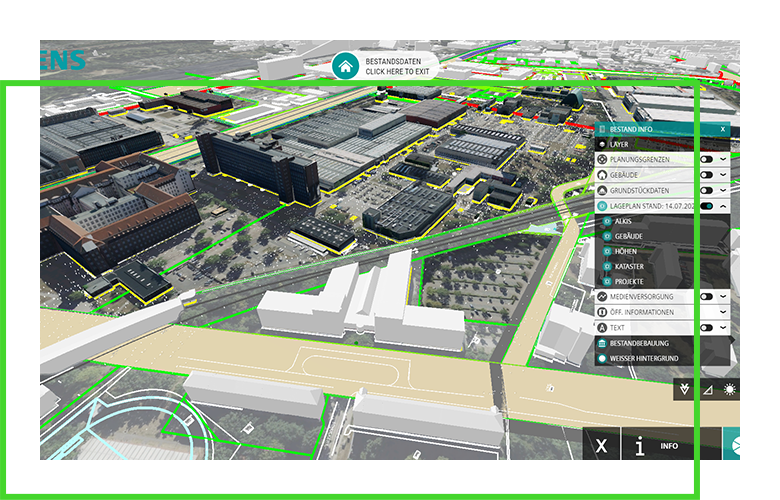Expand the Grundstückdaten chevron
Viewport: 780px width, 500px height.
pos(723,191)
